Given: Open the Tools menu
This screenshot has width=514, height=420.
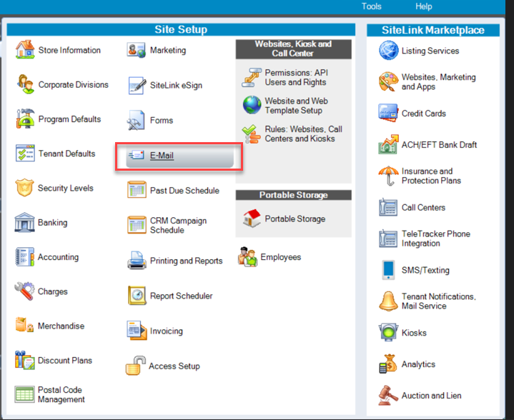Looking at the screenshot, I should [x=372, y=6].
